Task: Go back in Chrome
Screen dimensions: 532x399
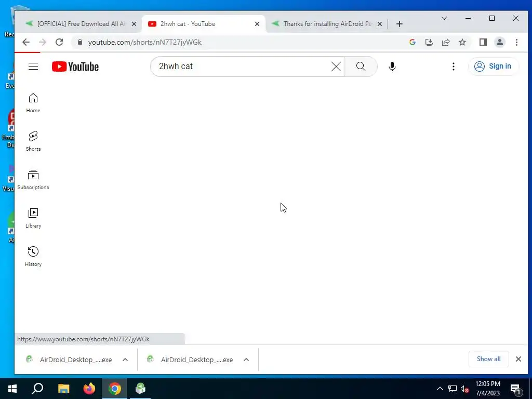Action: click(x=26, y=42)
